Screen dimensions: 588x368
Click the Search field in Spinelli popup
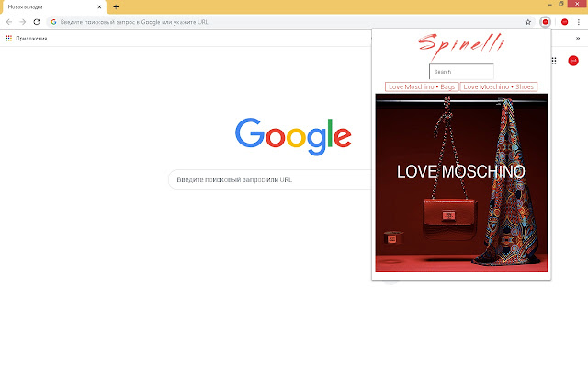point(461,72)
